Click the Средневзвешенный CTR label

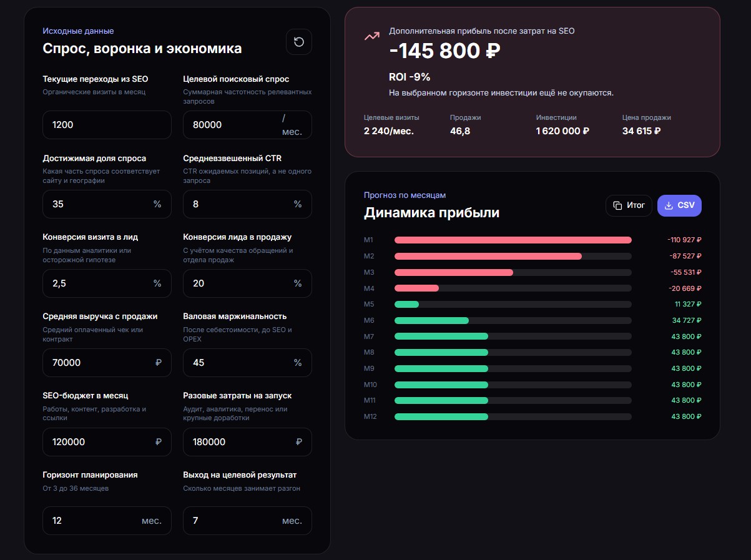(232, 158)
